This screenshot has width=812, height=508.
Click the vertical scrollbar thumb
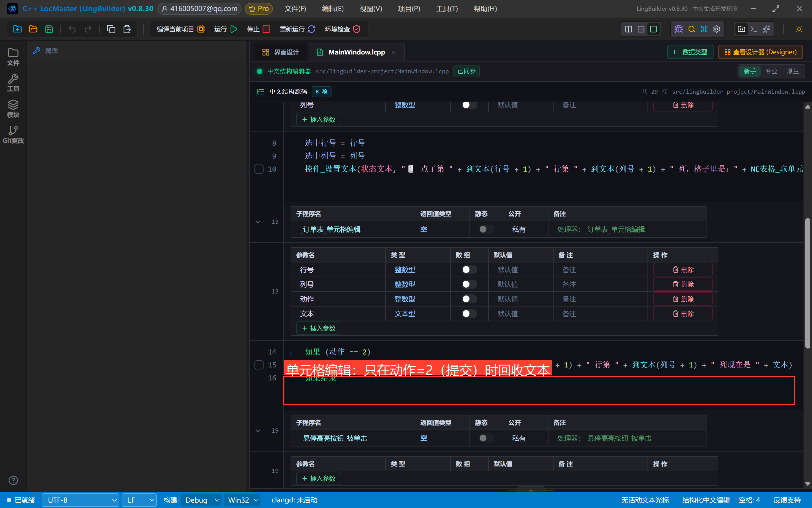pos(807,283)
